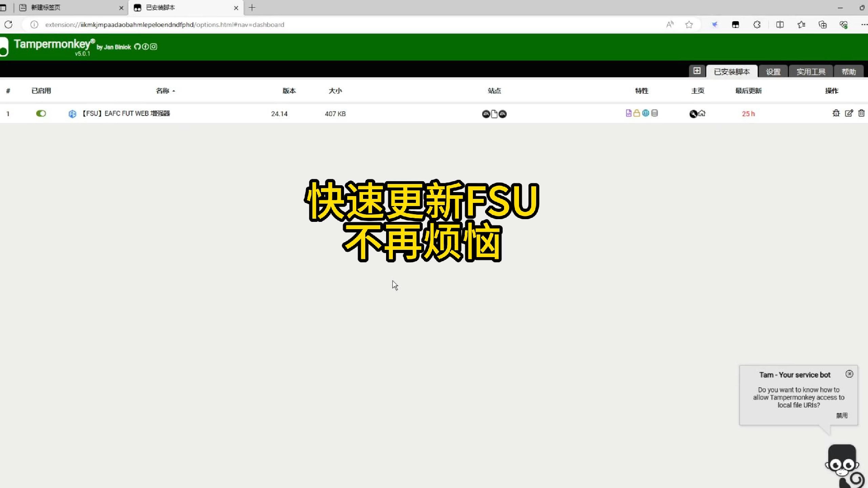Open the browser Extensions puzzle icon
The width and height of the screenshot is (868, 488).
[x=757, y=24]
